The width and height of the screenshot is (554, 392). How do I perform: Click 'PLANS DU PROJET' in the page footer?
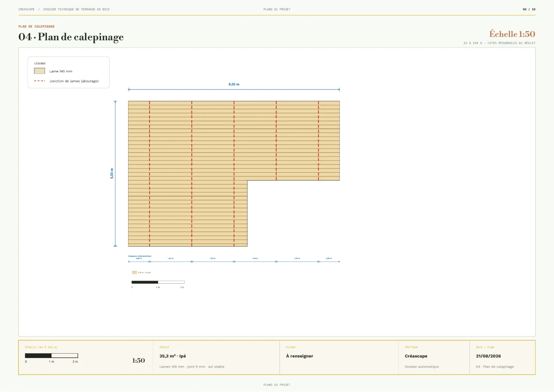click(x=277, y=385)
